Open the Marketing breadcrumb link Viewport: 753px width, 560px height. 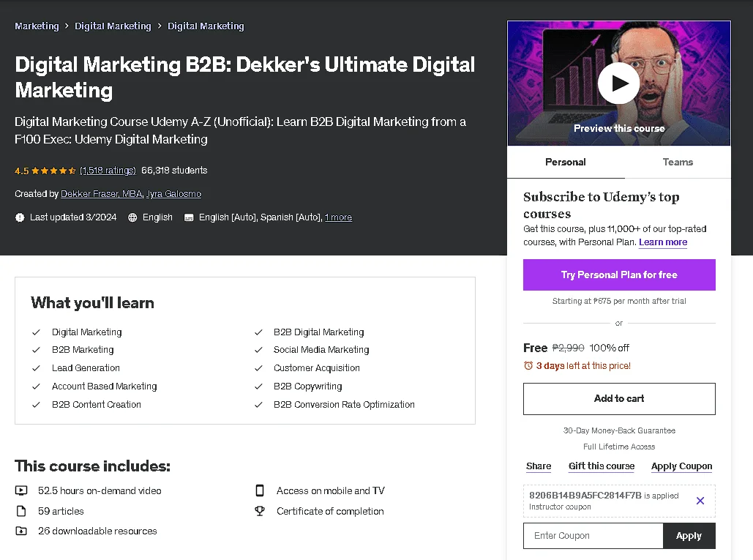(x=37, y=26)
